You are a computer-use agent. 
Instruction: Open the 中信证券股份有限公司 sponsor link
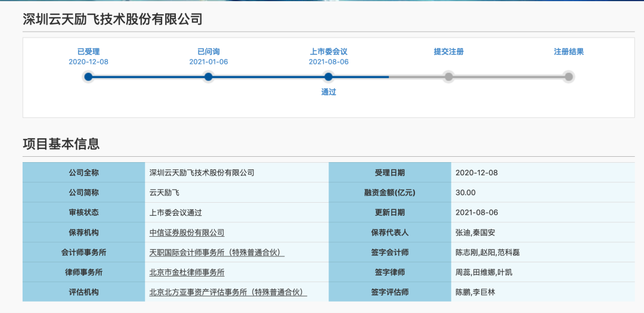point(187,233)
